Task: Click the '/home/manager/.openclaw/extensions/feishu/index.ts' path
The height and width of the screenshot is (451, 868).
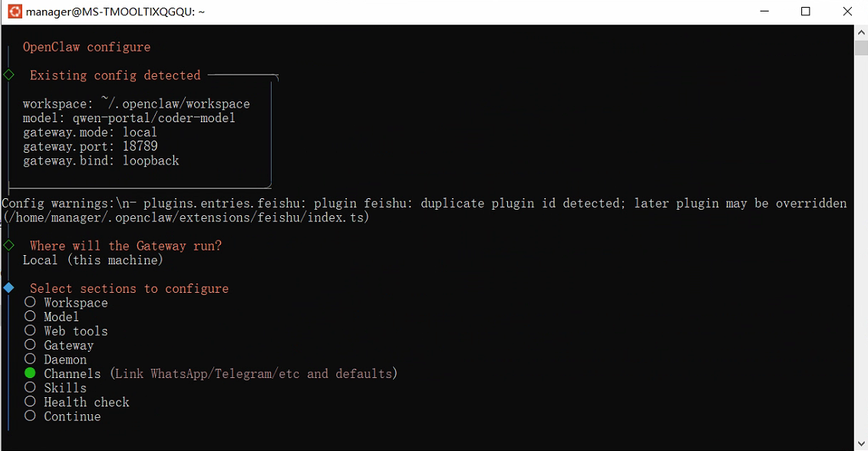Action: (x=186, y=217)
